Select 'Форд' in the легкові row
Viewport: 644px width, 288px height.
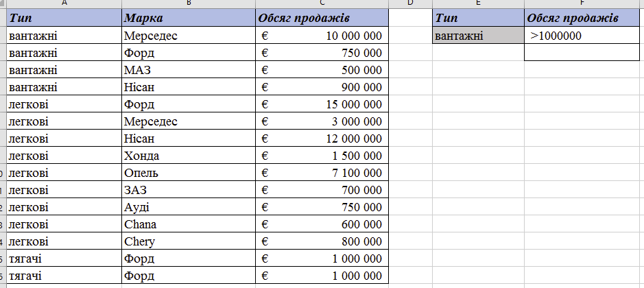[189, 104]
